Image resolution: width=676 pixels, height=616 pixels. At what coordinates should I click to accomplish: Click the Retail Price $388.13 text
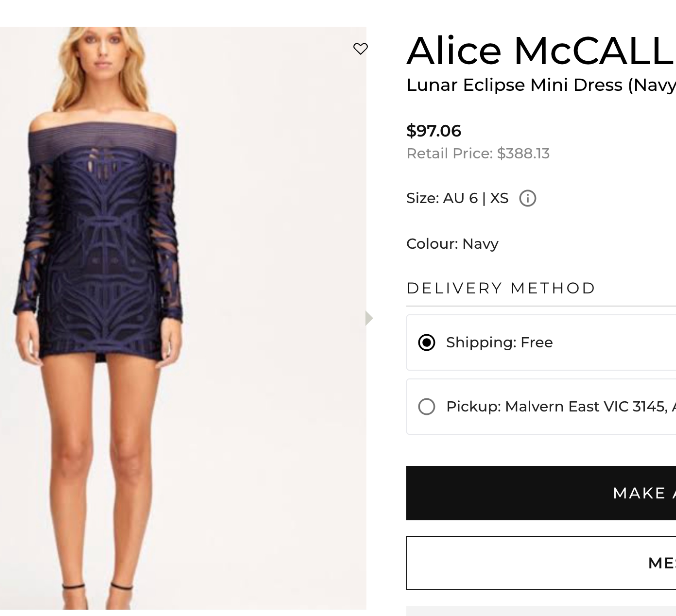pyautogui.click(x=478, y=154)
